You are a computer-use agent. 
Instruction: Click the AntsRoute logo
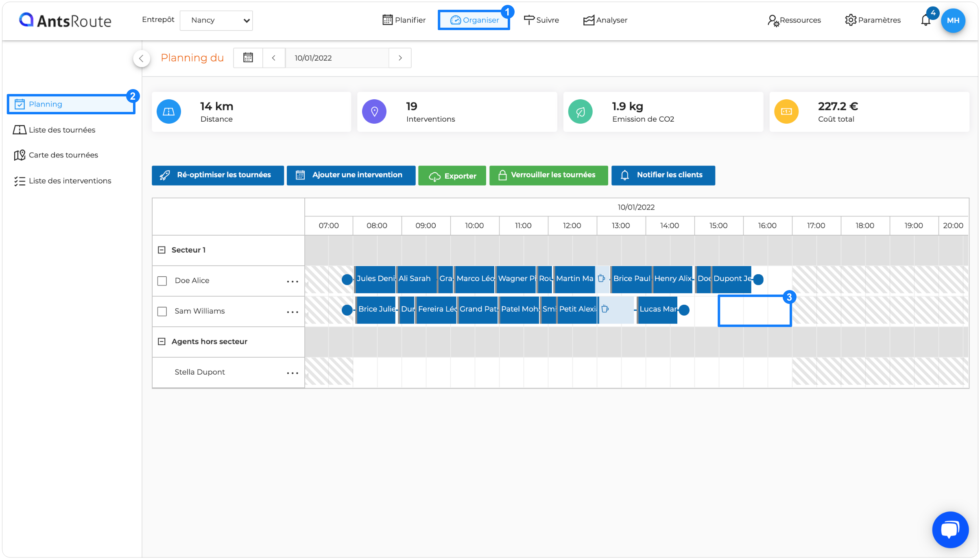[x=65, y=20]
